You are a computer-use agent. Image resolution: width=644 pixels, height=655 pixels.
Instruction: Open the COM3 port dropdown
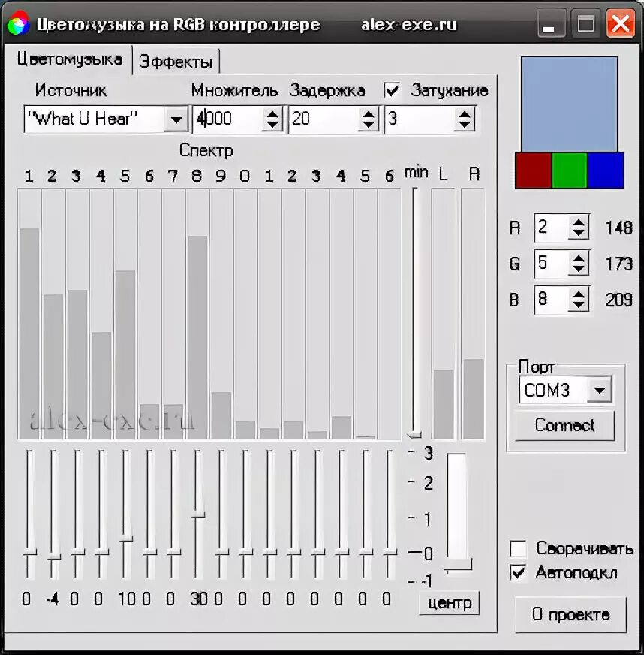600,390
